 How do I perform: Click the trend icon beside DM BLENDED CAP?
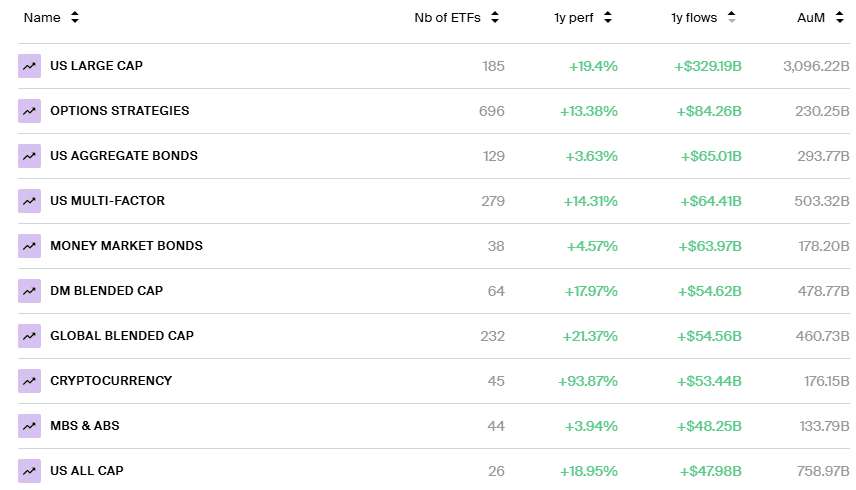[29, 291]
